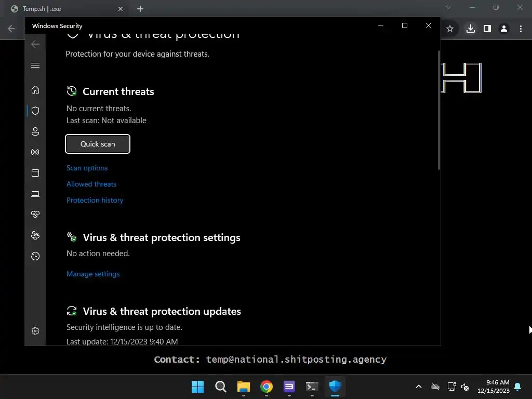
Task: Click the OneDrive cloud tray icon
Action: 435,387
